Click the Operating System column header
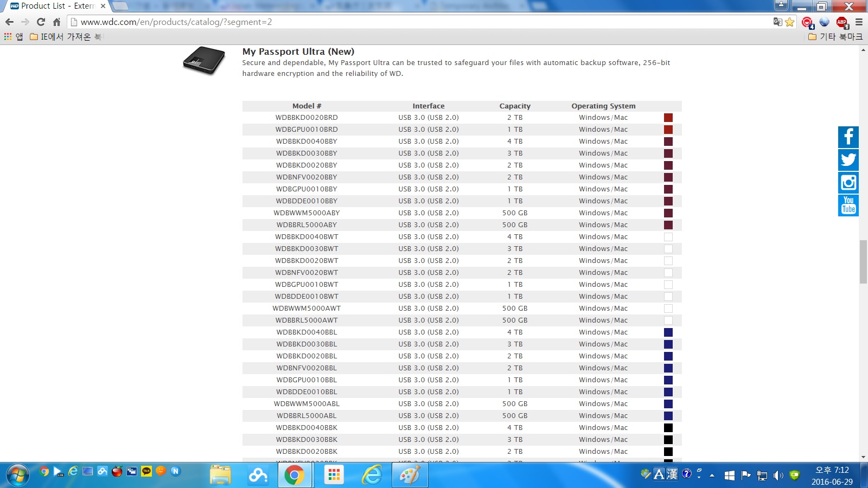This screenshot has width=868, height=488. 603,106
